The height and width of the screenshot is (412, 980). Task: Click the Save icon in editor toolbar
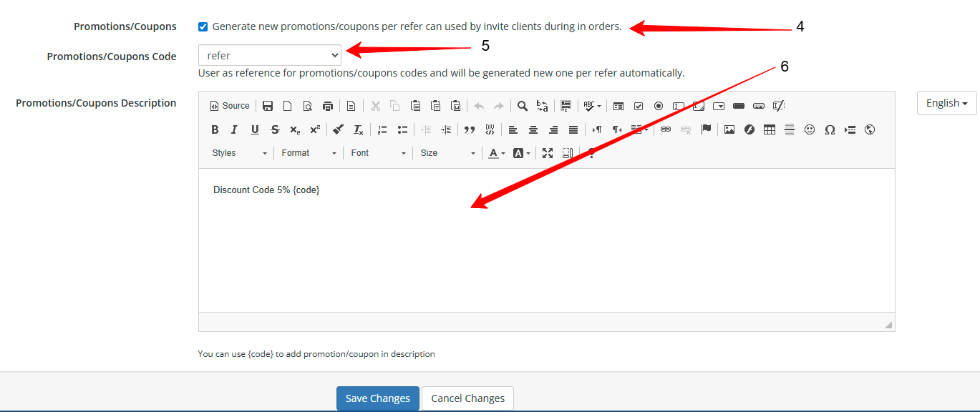268,106
